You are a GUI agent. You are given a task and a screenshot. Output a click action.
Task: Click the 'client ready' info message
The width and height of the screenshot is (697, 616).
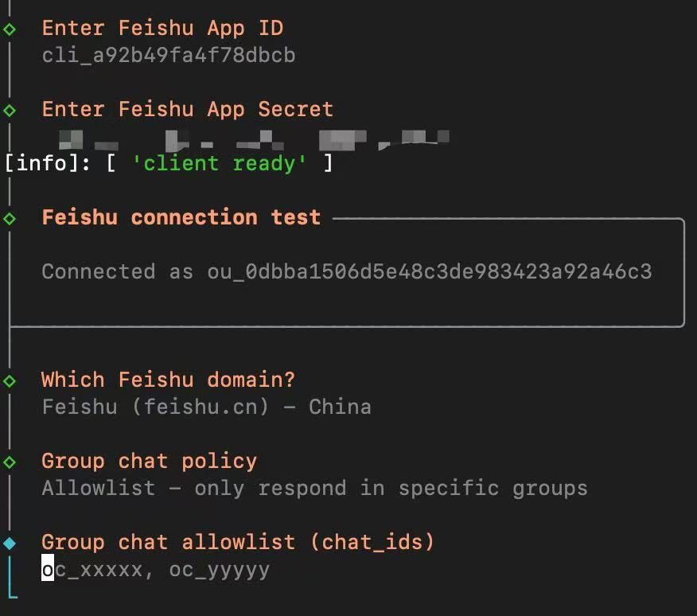point(219,164)
